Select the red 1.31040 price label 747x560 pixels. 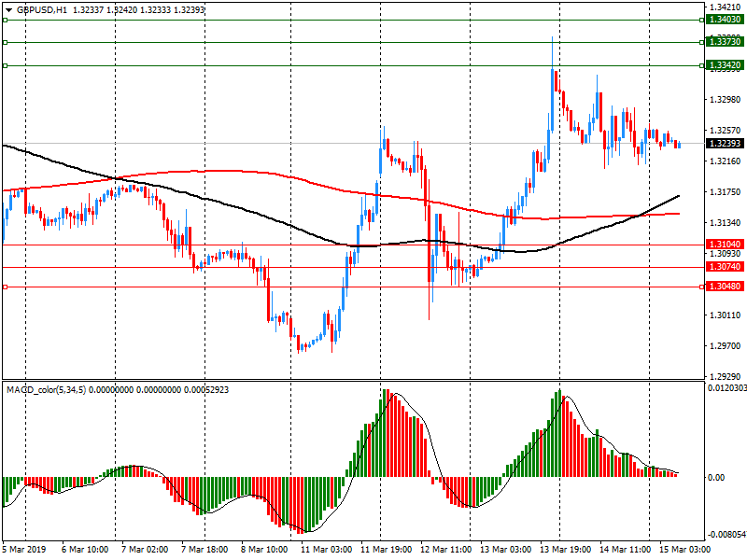pos(725,245)
